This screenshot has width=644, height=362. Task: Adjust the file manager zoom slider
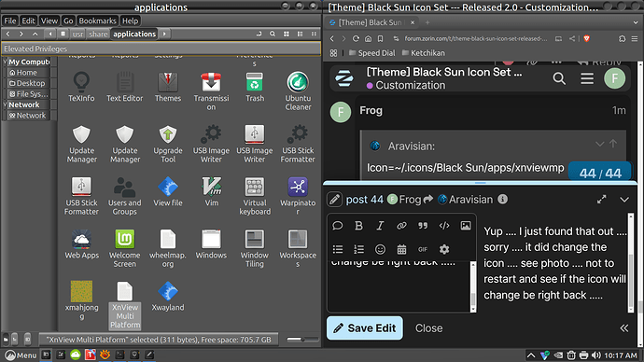coord(302,340)
